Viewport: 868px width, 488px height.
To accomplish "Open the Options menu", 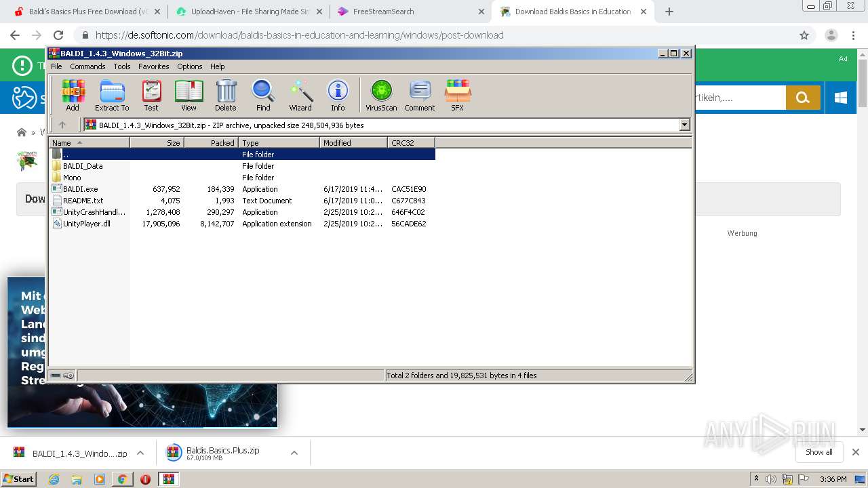I will tap(190, 66).
